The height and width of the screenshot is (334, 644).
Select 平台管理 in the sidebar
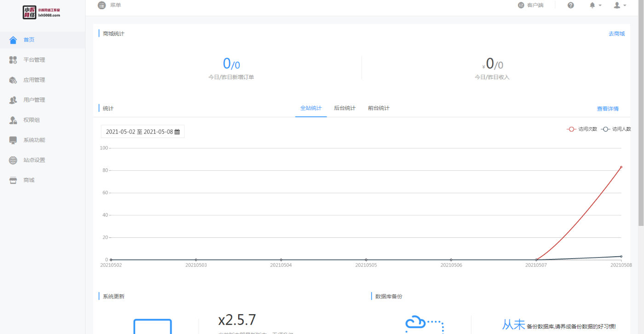34,60
